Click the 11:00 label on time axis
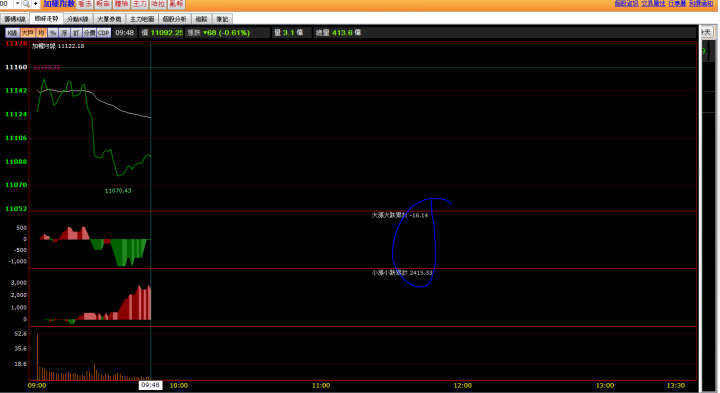 coord(321,386)
